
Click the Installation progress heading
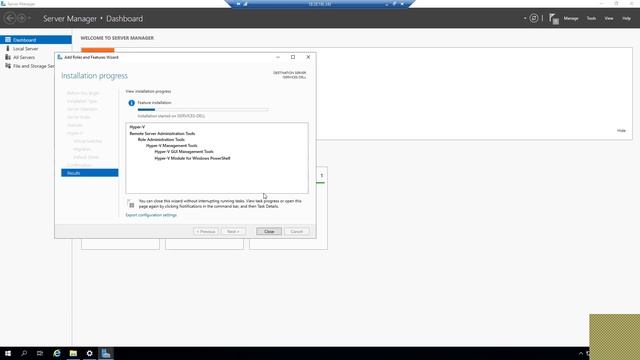coord(94,76)
